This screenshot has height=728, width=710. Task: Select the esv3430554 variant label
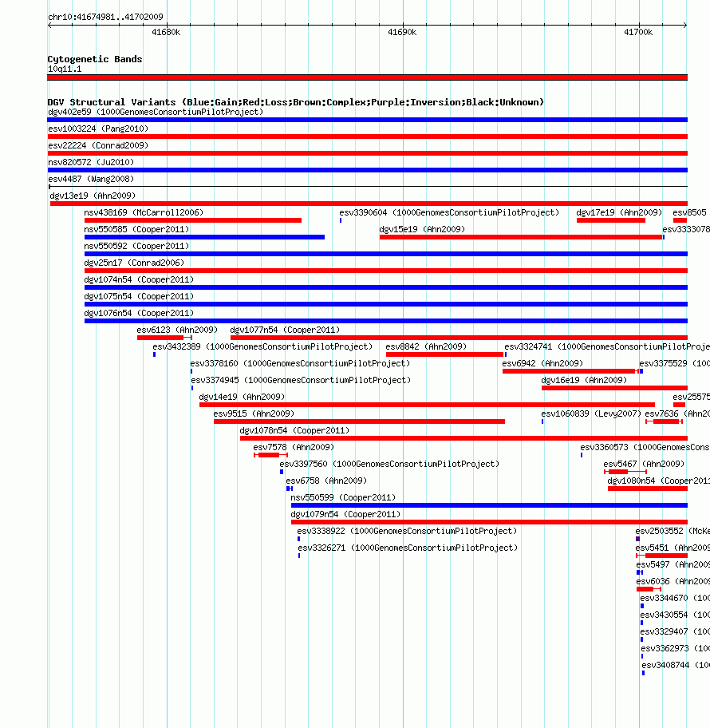pos(675,614)
